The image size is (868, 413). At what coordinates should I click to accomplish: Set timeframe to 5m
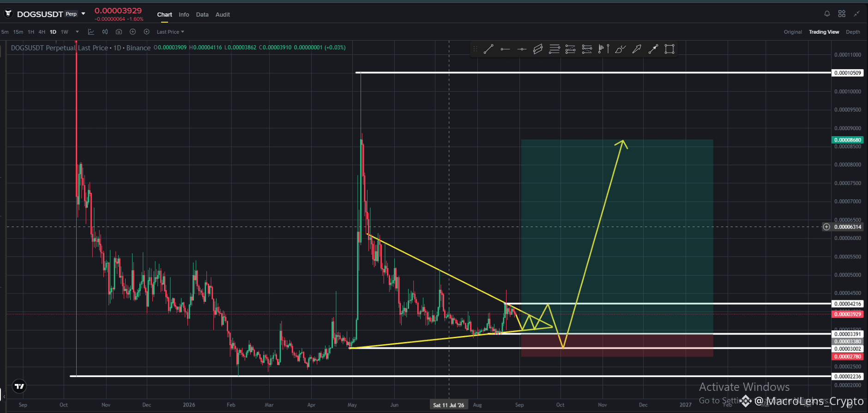coord(5,32)
